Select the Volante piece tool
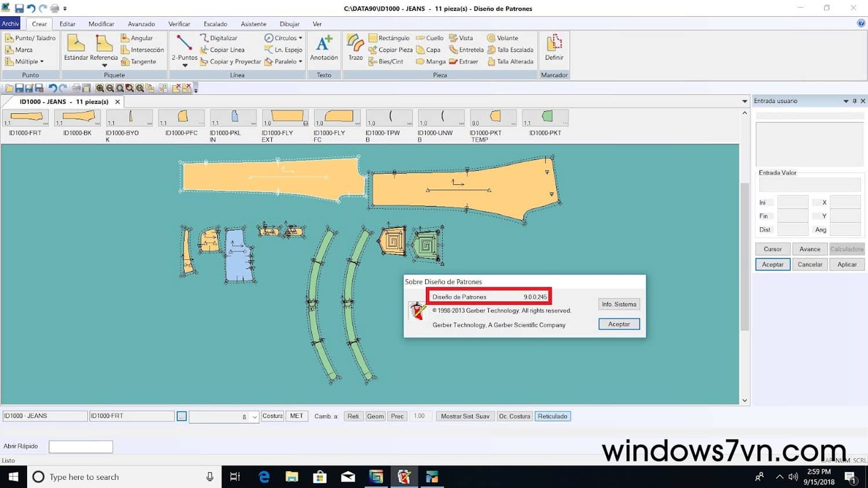 pos(503,38)
